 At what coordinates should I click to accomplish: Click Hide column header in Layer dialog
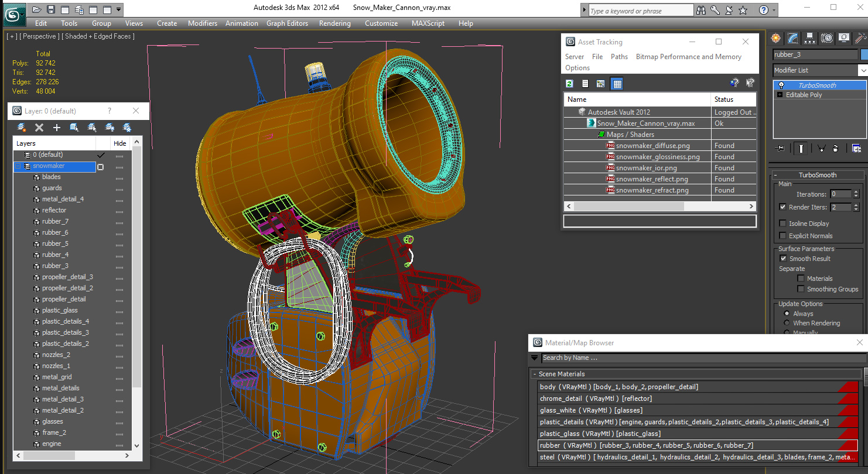tap(119, 143)
